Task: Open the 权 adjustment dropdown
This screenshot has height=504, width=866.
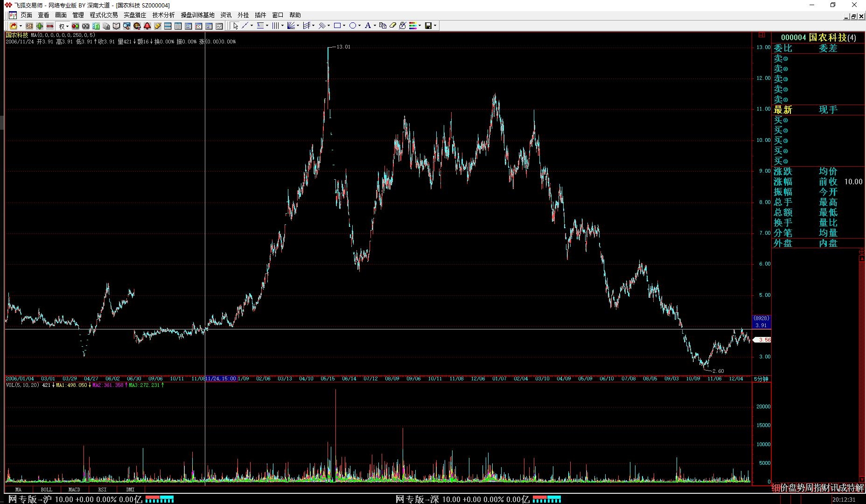Action: pyautogui.click(x=63, y=26)
